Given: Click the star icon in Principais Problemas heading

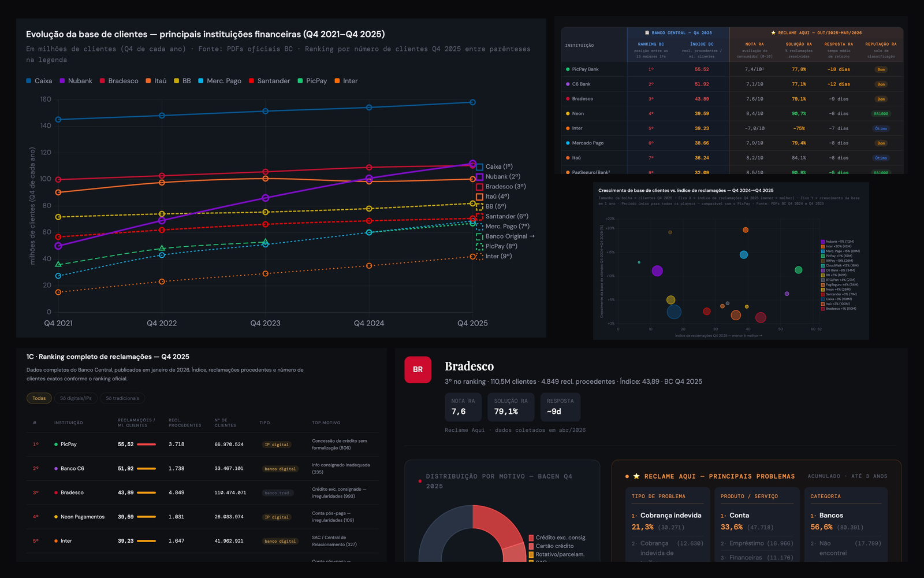Looking at the screenshot, I should [x=636, y=476].
